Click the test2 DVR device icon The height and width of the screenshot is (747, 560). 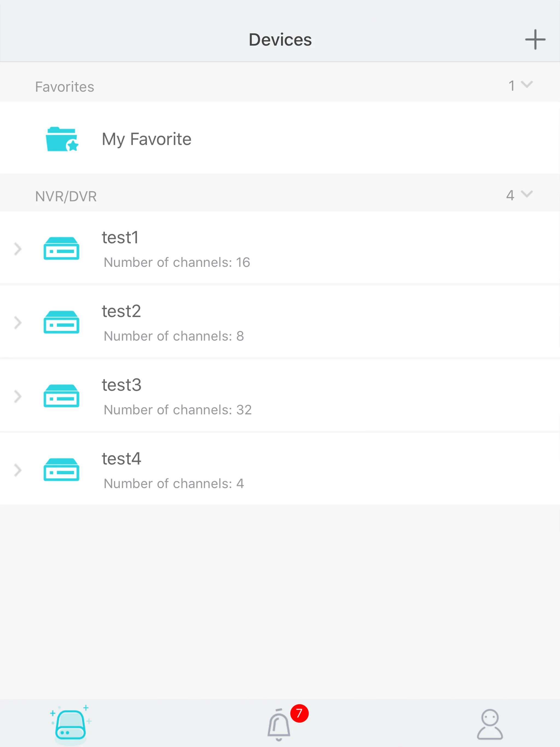pyautogui.click(x=62, y=322)
